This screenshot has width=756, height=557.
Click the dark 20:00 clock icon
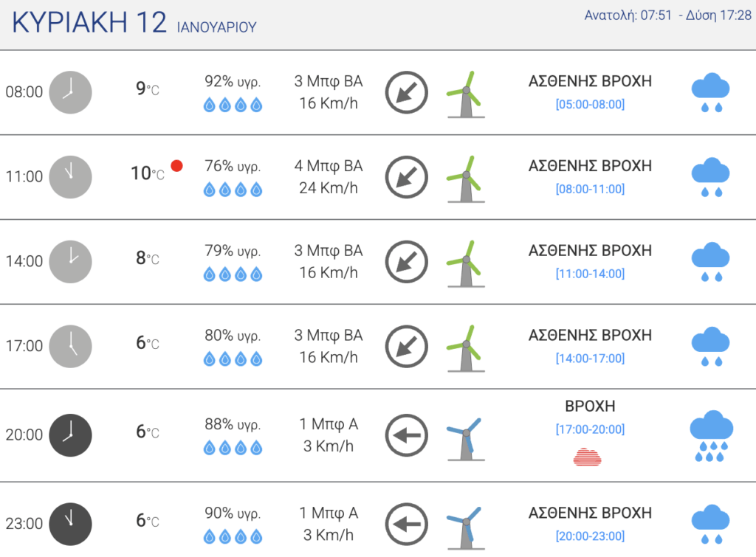[70, 435]
